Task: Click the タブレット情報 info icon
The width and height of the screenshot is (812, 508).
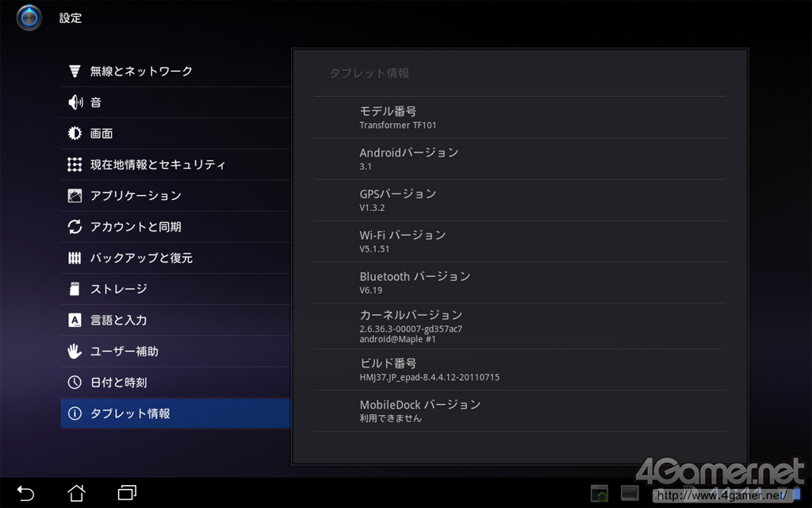Action: pos(75,413)
